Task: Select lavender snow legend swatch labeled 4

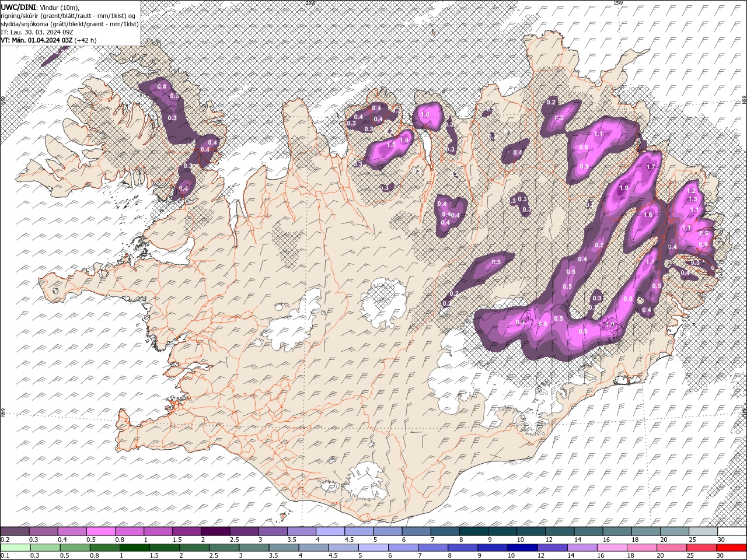Action: click(330, 531)
